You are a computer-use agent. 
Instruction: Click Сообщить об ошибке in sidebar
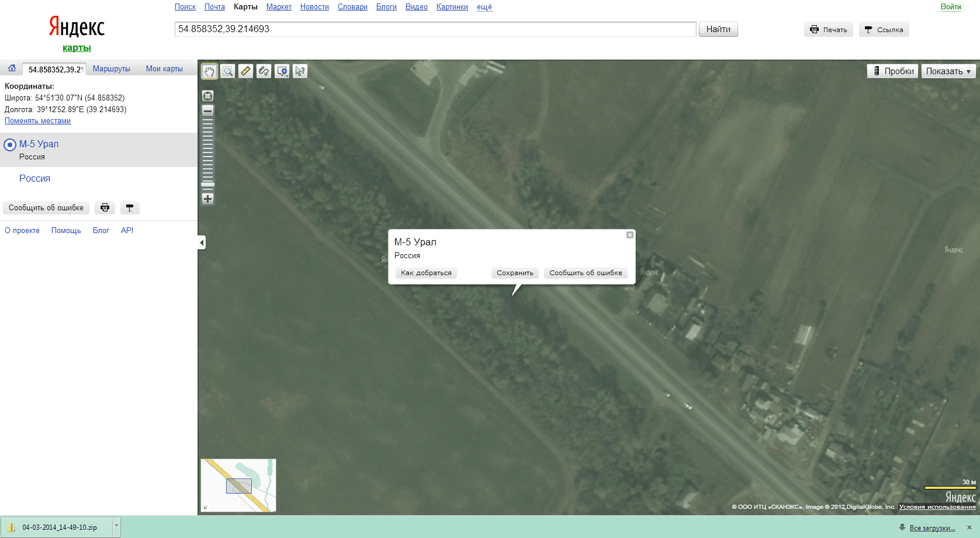pos(46,208)
